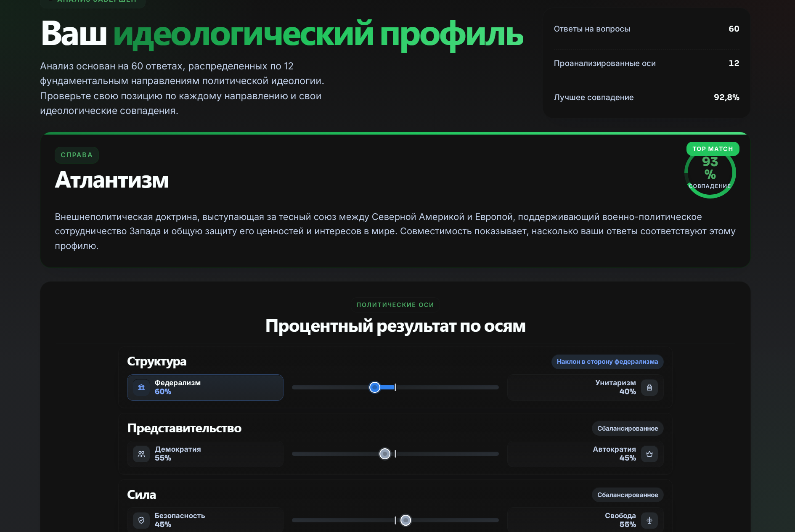Viewport: 795px width, 532px height.
Task: Click the Представительство slider handle
Action: (x=385, y=454)
